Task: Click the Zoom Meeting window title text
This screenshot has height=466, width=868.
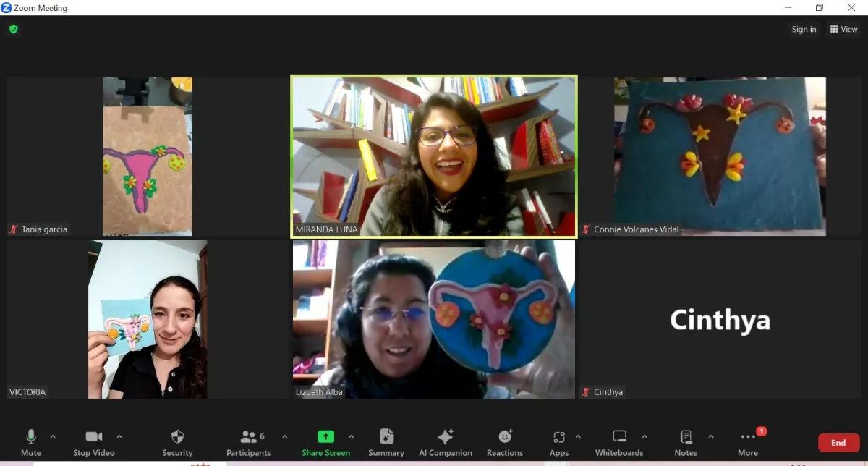Action: point(41,8)
